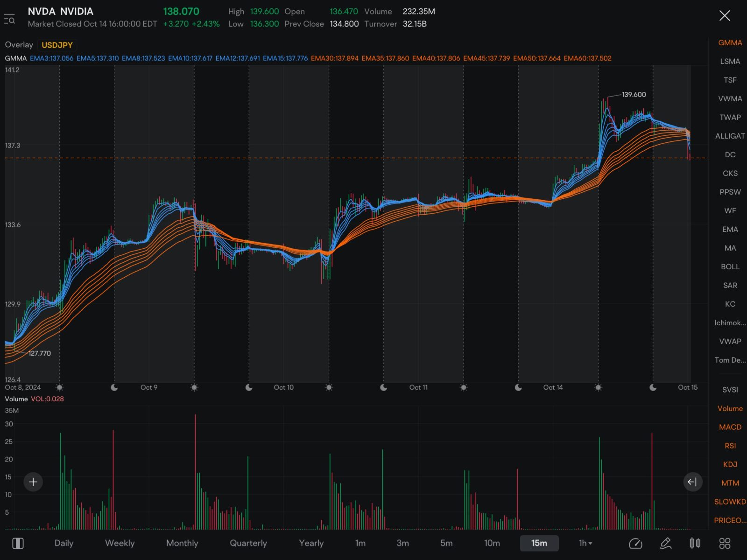
Task: Tap the 139.600 high price marker
Action: [634, 95]
